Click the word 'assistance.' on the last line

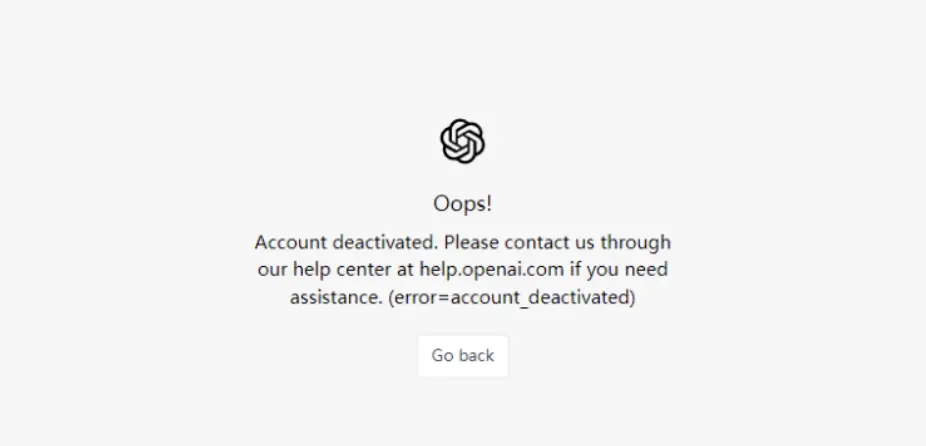[336, 297]
